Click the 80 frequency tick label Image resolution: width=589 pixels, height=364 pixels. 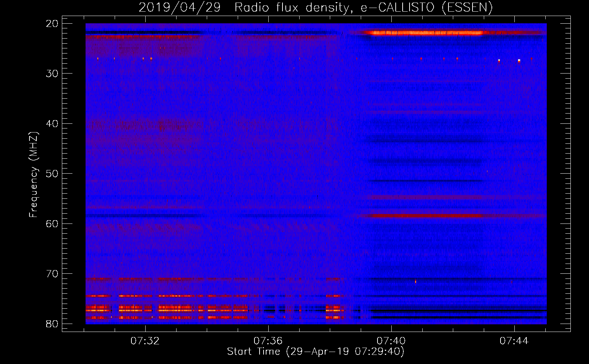coord(52,324)
